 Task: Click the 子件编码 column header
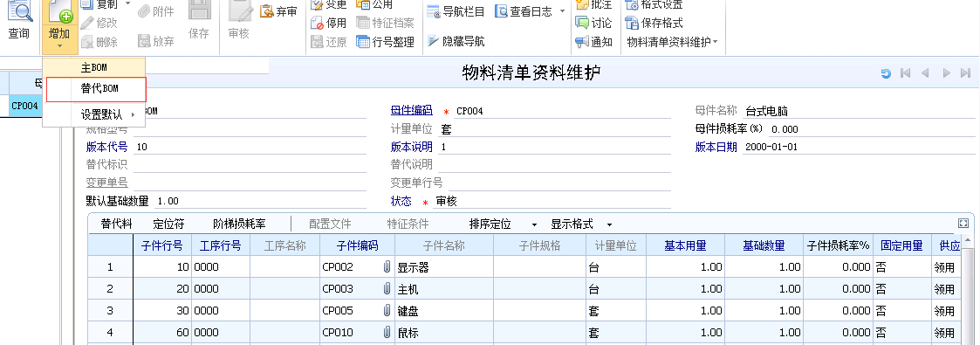358,245
